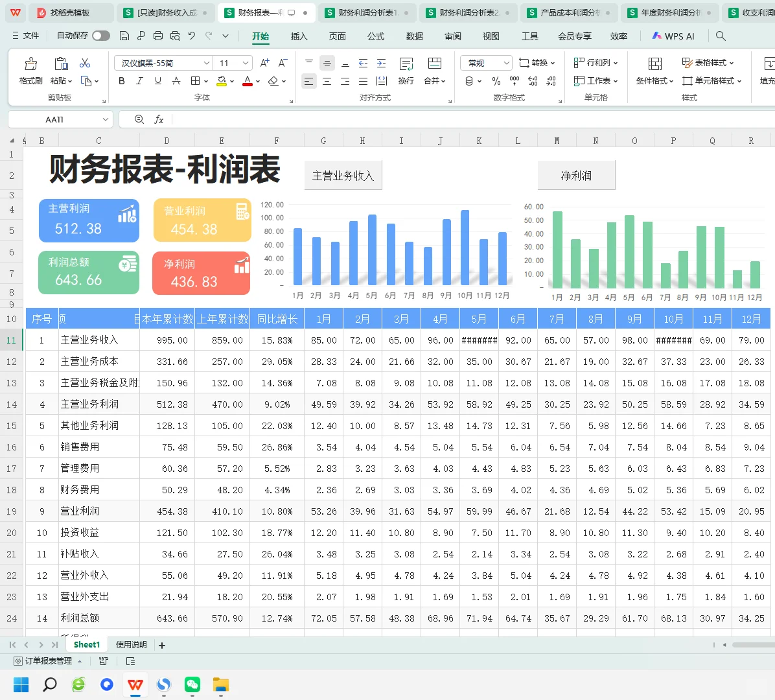Click the Wrap Text (换行) icon
Image resolution: width=775 pixels, height=700 pixels.
406,64
